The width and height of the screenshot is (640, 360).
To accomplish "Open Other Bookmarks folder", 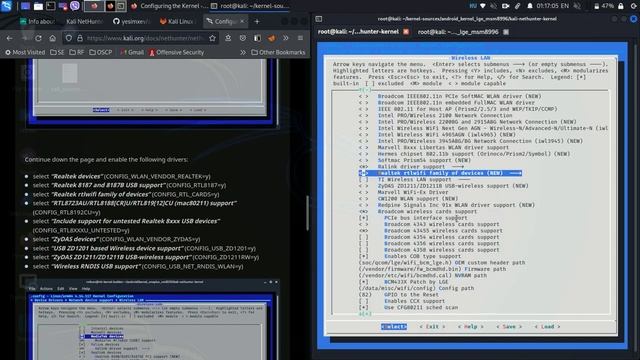I will pos(278,52).
